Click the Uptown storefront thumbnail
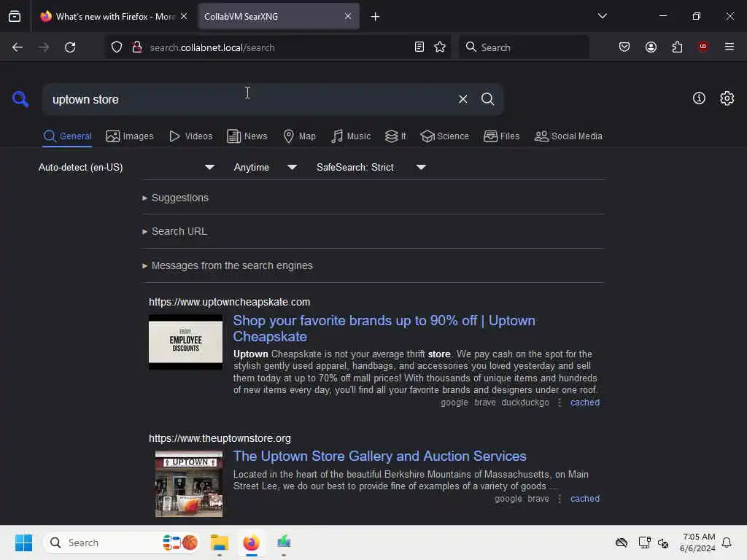This screenshot has height=560, width=747. pyautogui.click(x=189, y=484)
